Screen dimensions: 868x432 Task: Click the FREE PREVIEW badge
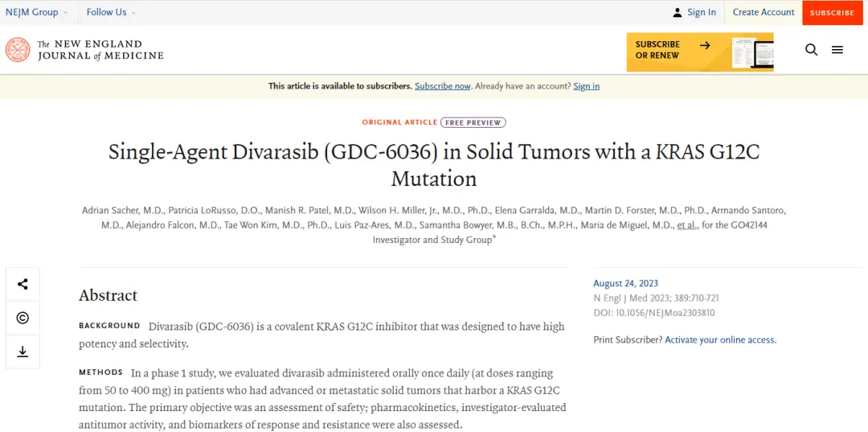point(473,123)
